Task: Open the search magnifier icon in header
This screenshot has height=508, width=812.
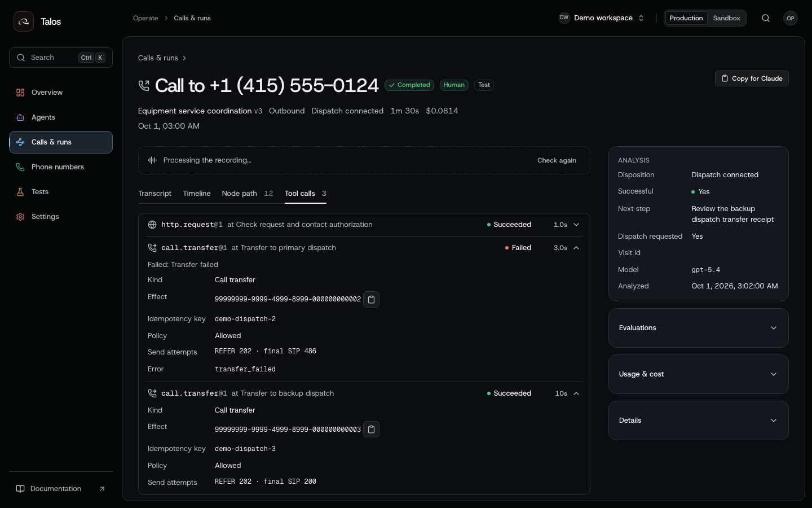Action: (x=766, y=18)
